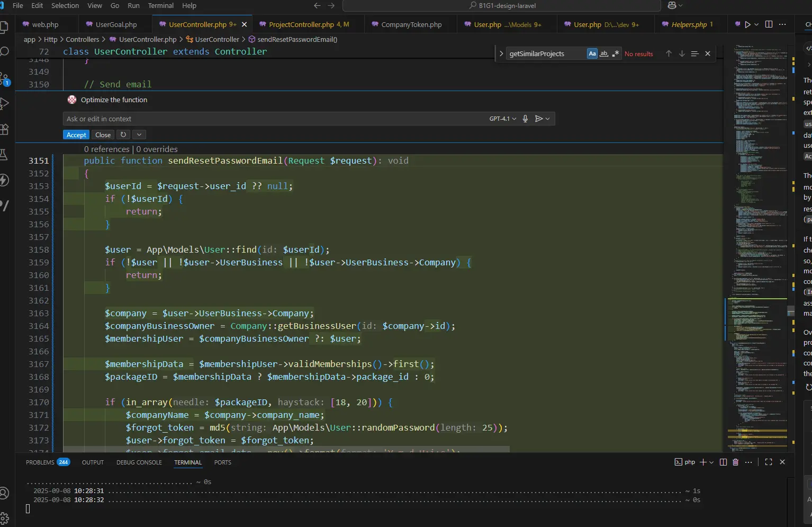Enable regular expression search option
This screenshot has height=527, width=812.
[x=615, y=53]
